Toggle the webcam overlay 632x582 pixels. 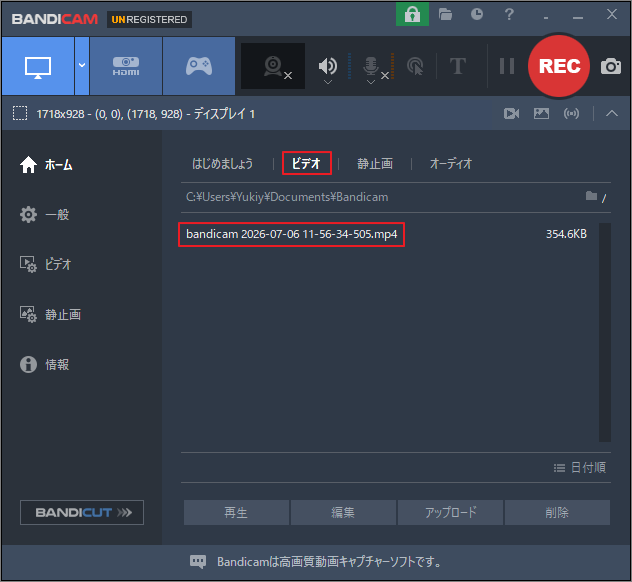click(273, 67)
